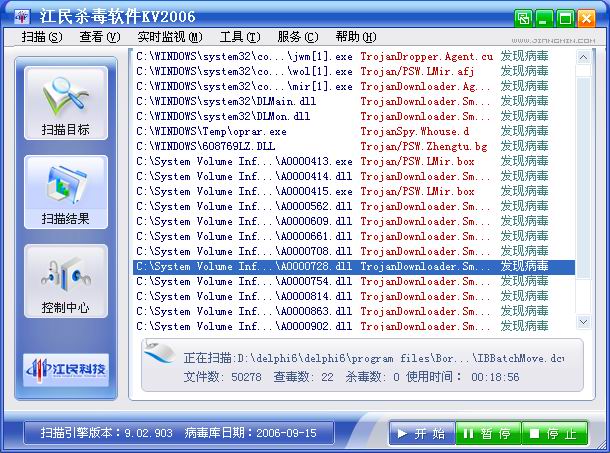Click virus name Trojan/PSW.LMir.afj
This screenshot has width=610, height=453.
[417, 72]
